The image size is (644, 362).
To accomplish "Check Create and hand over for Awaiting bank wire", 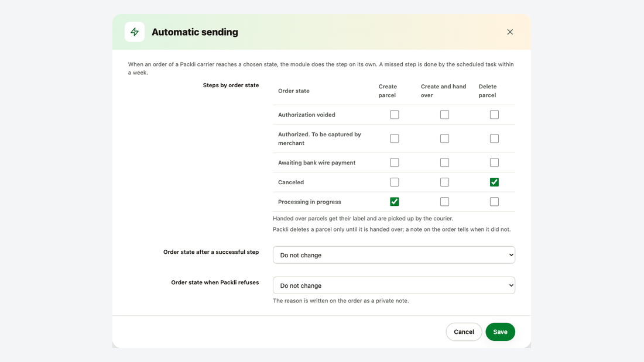I will (x=444, y=163).
